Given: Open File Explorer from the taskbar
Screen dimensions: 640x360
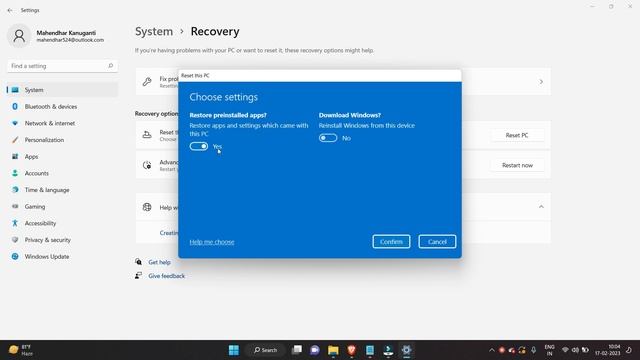Looking at the screenshot, I should (333, 350).
